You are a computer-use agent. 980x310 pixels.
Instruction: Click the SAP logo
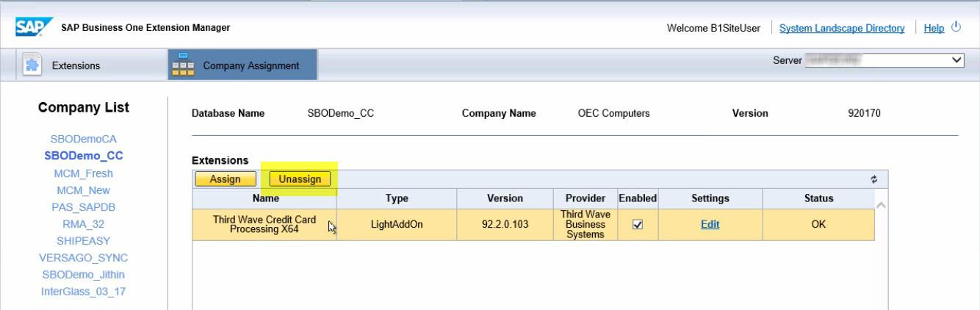point(34,27)
